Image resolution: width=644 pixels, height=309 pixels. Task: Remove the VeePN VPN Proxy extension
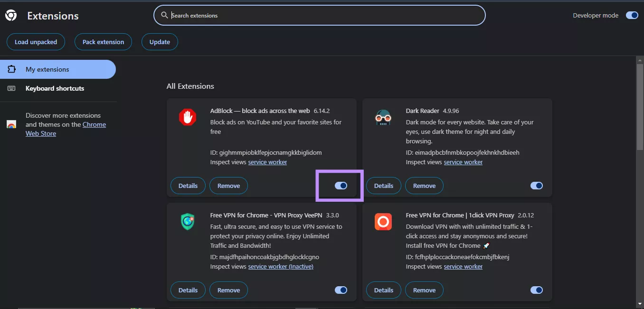click(228, 290)
